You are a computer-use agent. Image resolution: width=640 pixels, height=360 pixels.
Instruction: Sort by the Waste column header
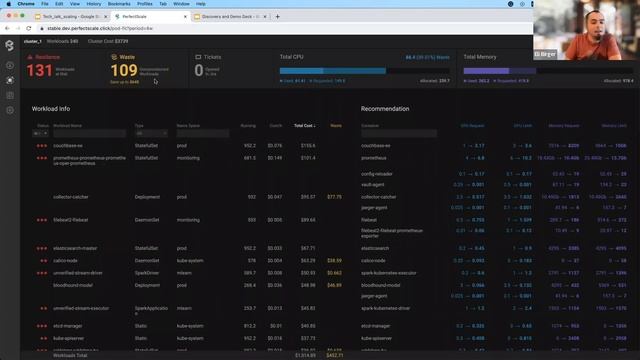pyautogui.click(x=336, y=126)
